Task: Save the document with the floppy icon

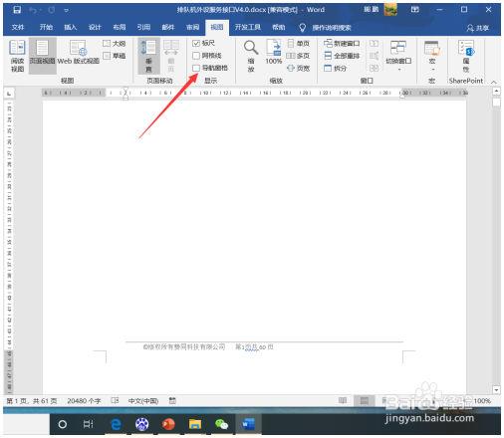Action: [x=17, y=10]
